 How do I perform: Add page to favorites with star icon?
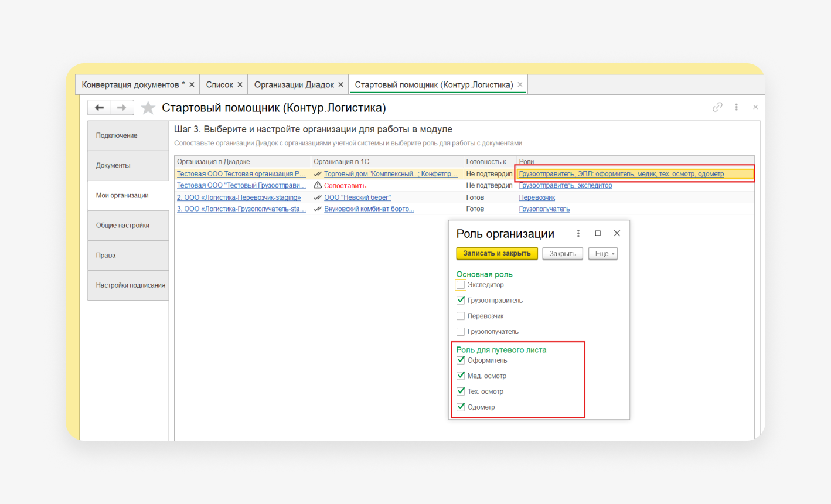click(x=148, y=108)
